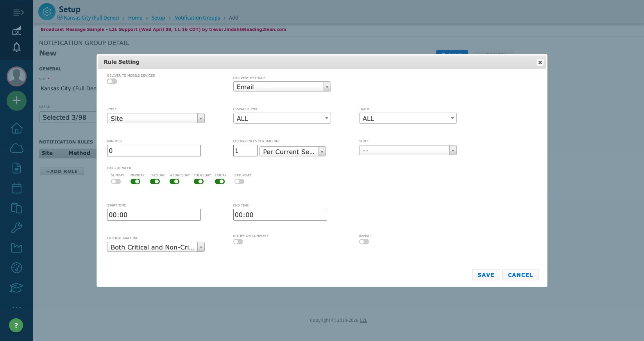The width and height of the screenshot is (644, 341).
Task: Click the Method column header in rules table
Action: (x=79, y=153)
